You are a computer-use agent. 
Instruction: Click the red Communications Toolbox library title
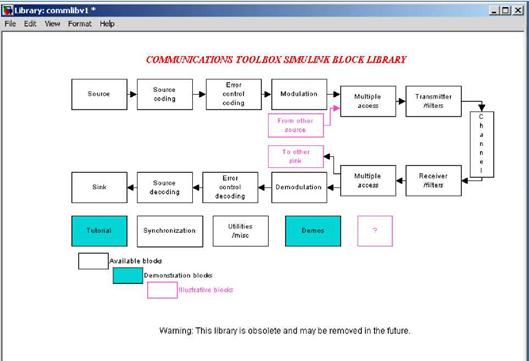[276, 60]
